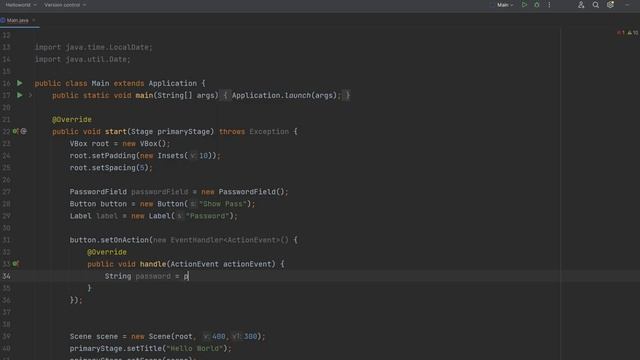Click EventHandler<ActionEvent> type

pos(225,240)
